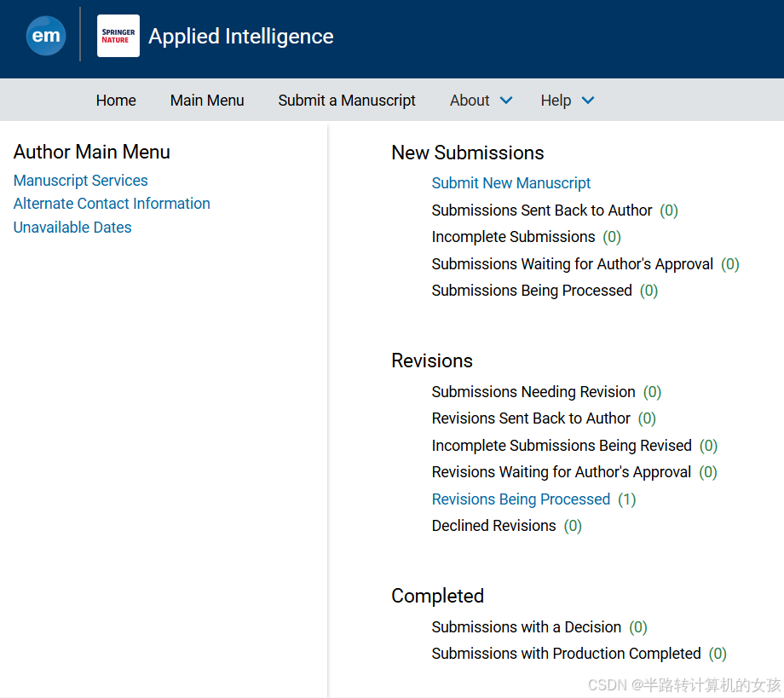Open the Revisions Being Processed link
Image resolution: width=784 pixels, height=698 pixels.
521,499
